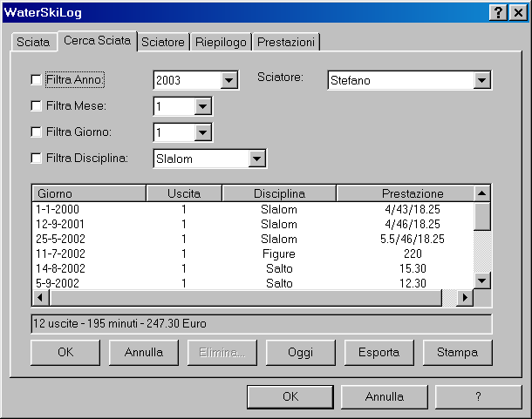Switch to the Sciata tab
This screenshot has height=419, width=532.
(33, 42)
